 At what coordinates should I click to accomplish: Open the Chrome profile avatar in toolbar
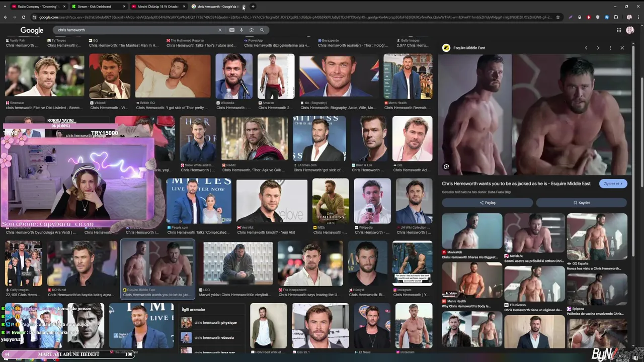click(x=629, y=17)
